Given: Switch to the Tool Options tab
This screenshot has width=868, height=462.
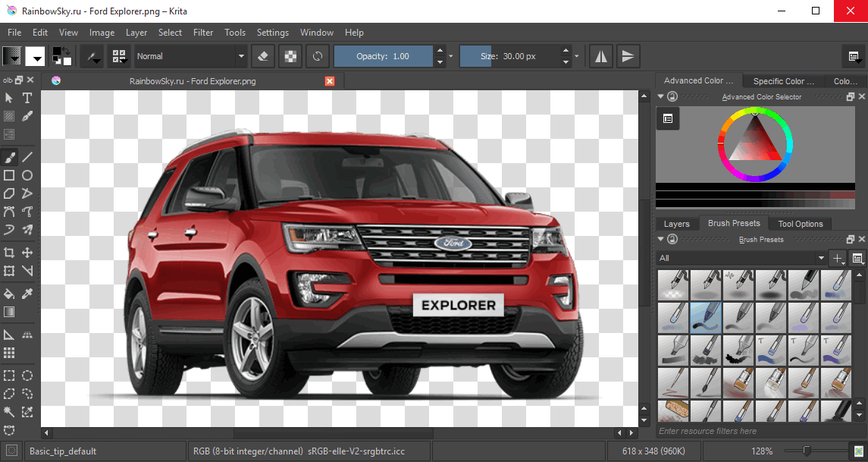Looking at the screenshot, I should click(801, 224).
